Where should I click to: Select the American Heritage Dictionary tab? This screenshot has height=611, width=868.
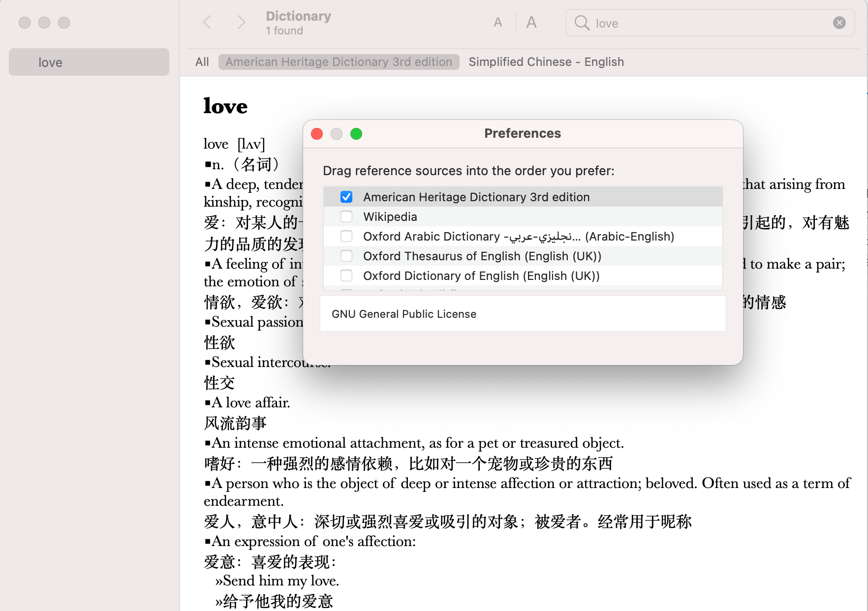pyautogui.click(x=339, y=62)
